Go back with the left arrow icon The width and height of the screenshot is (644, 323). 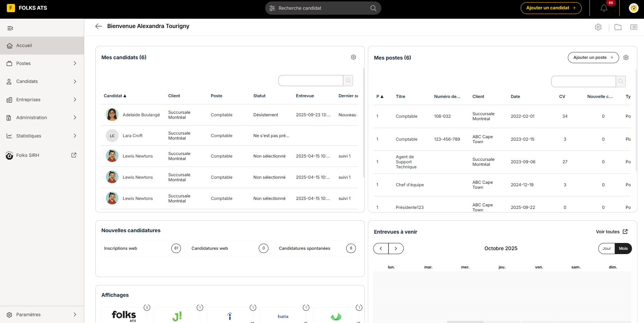pyautogui.click(x=99, y=26)
